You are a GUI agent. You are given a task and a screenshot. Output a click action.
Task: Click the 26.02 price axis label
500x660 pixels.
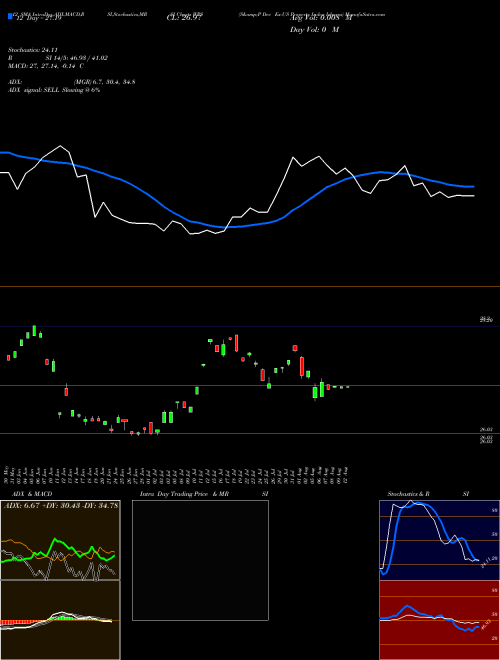point(486,429)
